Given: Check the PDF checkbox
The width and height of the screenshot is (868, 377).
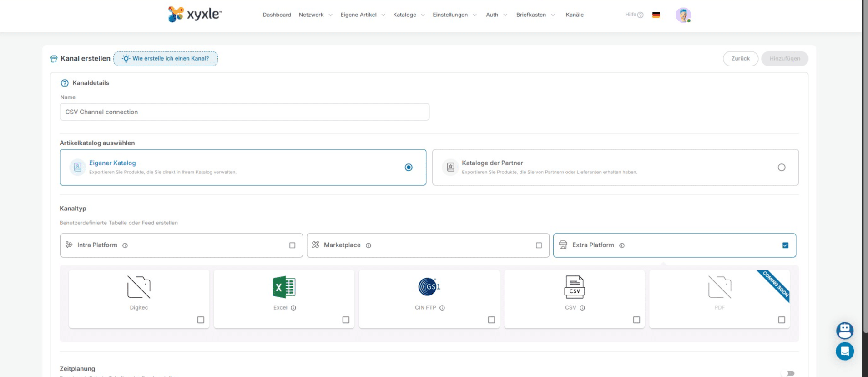Looking at the screenshot, I should tap(782, 320).
